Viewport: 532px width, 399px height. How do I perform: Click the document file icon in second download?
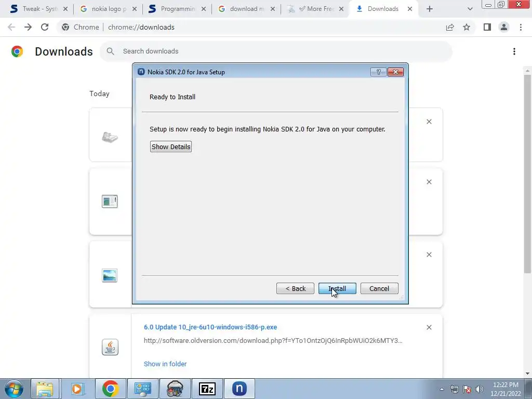tap(110, 201)
